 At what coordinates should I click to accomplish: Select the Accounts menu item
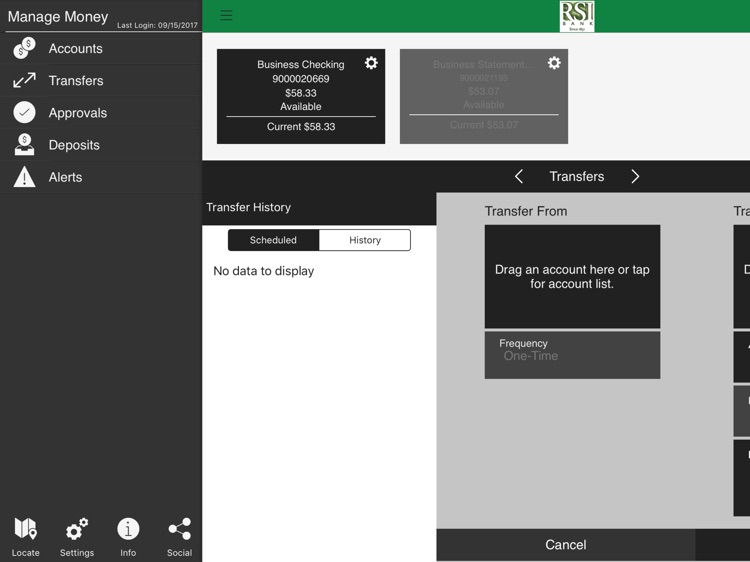coord(101,48)
